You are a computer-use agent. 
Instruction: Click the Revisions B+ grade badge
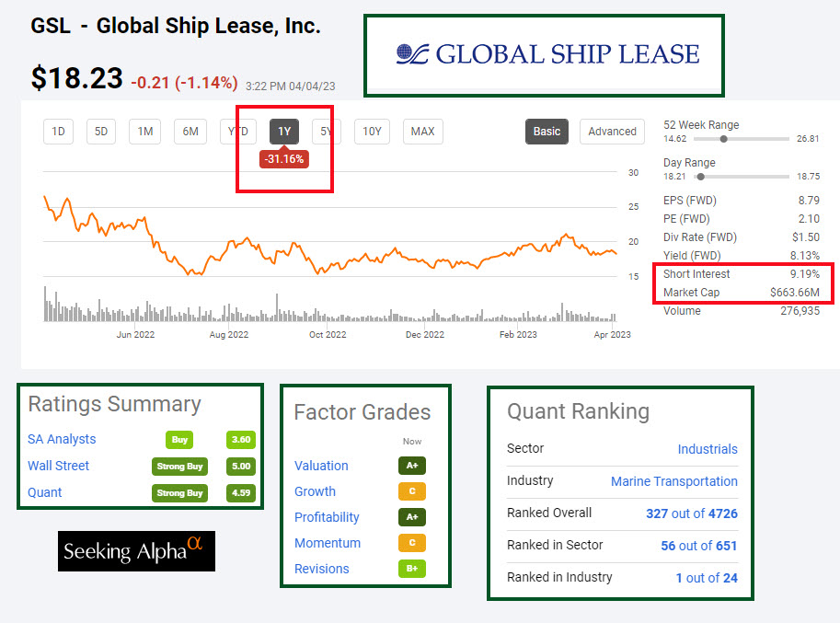click(x=411, y=569)
